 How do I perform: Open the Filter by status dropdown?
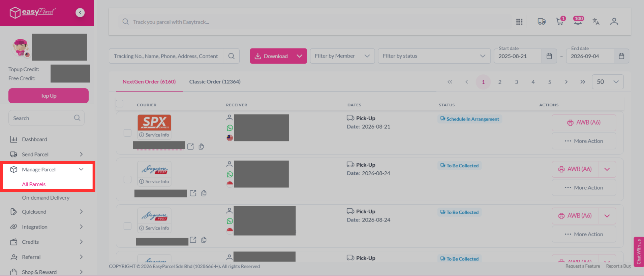[434, 56]
